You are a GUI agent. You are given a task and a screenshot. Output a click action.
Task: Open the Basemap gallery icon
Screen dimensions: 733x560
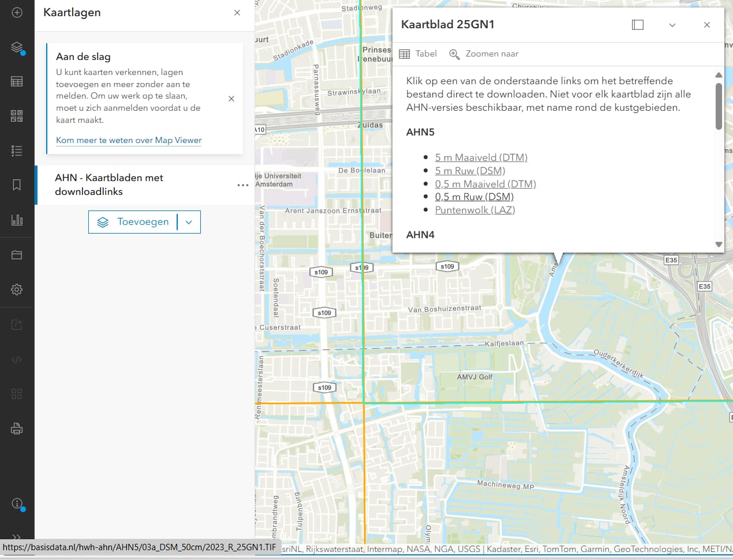[17, 116]
